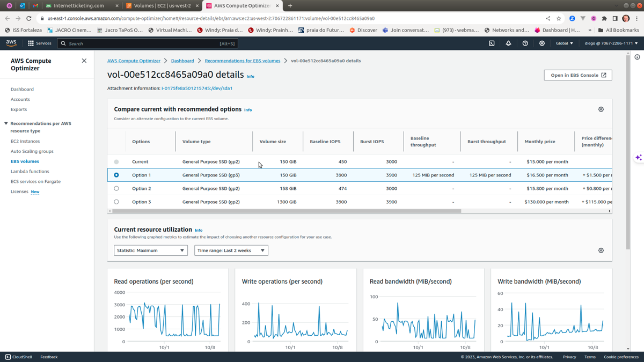Screen dimensions: 644x362
Task: Open AWS notifications bell
Action: tap(508, 43)
